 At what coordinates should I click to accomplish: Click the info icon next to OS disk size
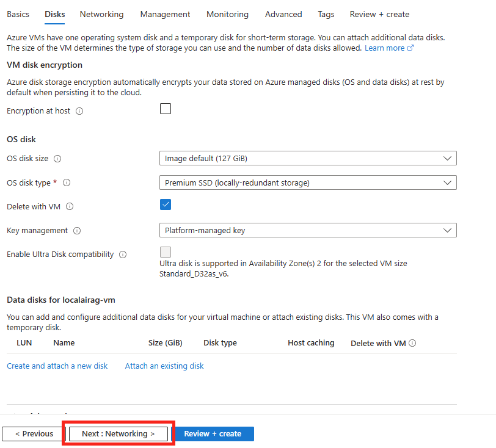57,159
